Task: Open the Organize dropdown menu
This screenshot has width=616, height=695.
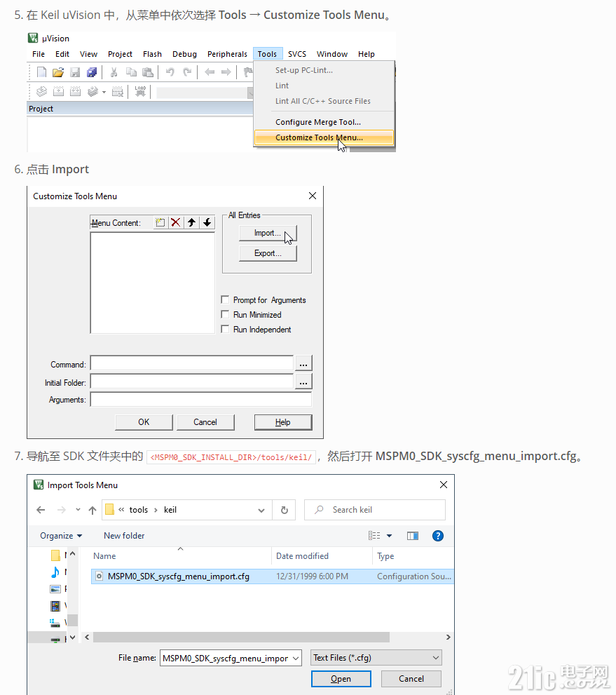Action: 61,535
